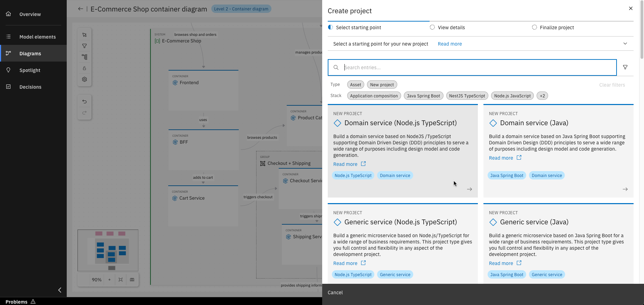Click the search magnifier icon
The width and height of the screenshot is (644, 305).
(336, 67)
